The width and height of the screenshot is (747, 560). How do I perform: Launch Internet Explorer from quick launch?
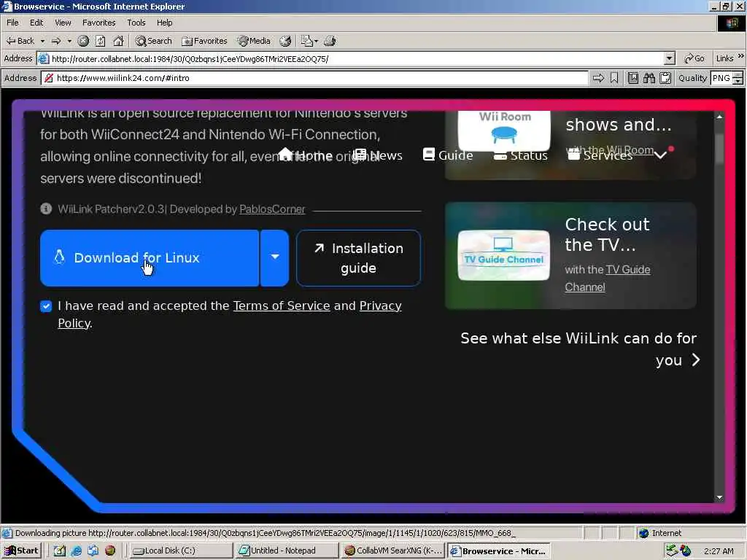pos(76,551)
